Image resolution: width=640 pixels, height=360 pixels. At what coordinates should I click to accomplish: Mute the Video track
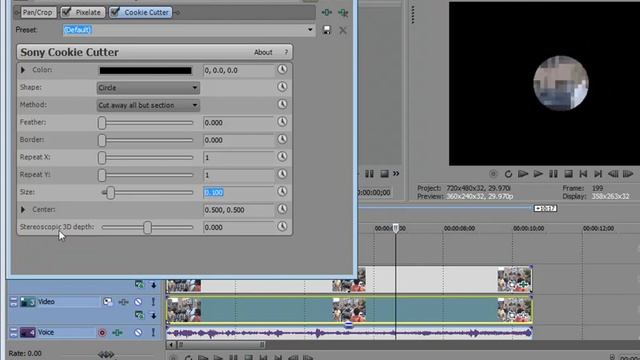[x=138, y=302]
